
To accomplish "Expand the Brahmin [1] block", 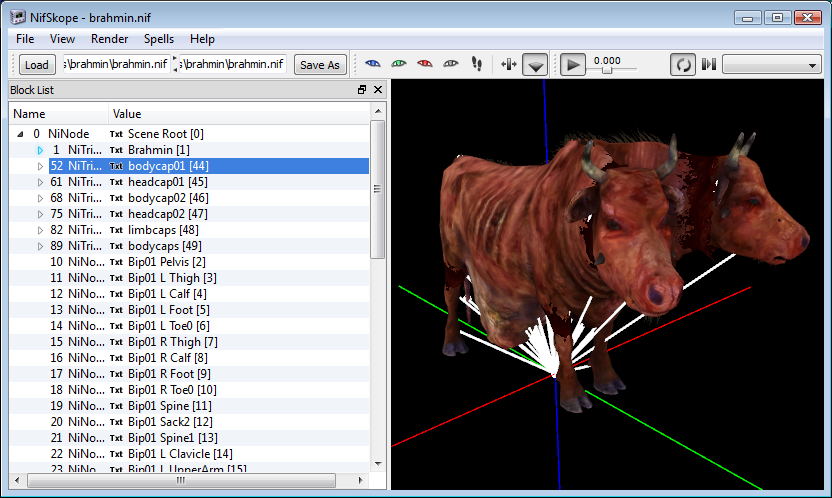I will pyautogui.click(x=40, y=150).
